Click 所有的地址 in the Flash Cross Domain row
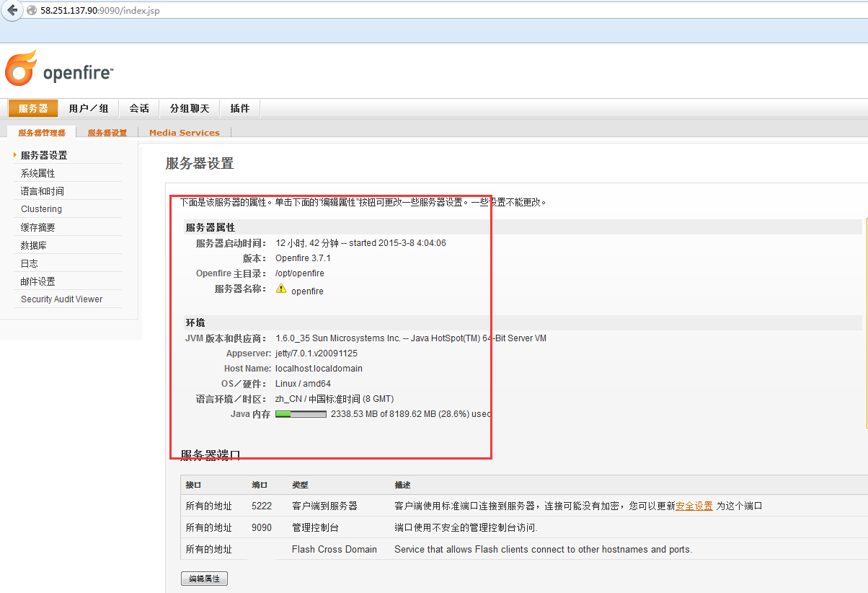 [209, 549]
